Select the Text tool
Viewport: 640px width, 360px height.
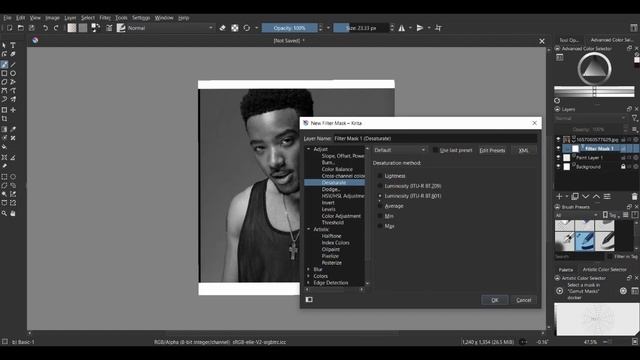pyautogui.click(x=13, y=45)
